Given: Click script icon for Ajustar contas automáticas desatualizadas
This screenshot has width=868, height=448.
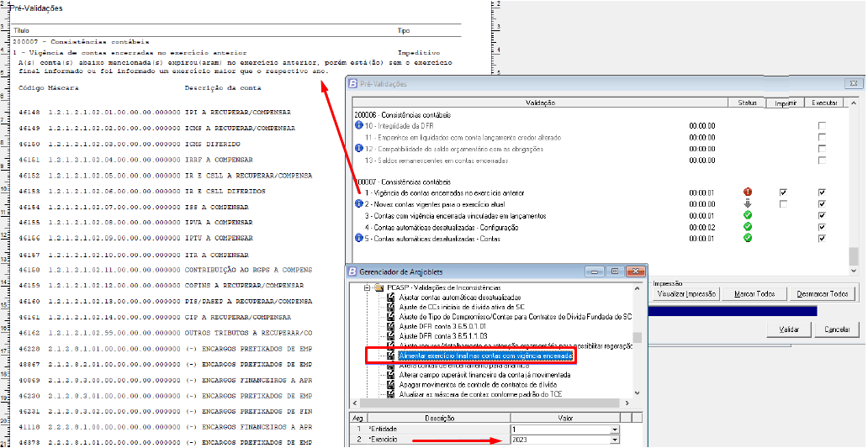Looking at the screenshot, I should click(x=391, y=298).
